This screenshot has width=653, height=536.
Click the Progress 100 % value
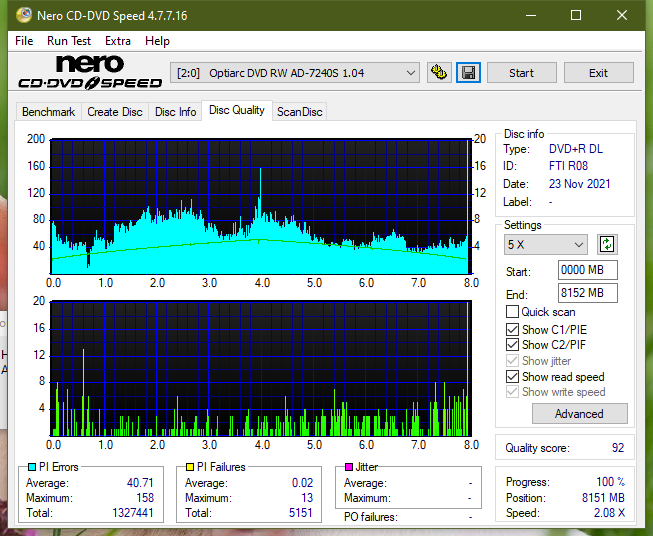pos(611,482)
